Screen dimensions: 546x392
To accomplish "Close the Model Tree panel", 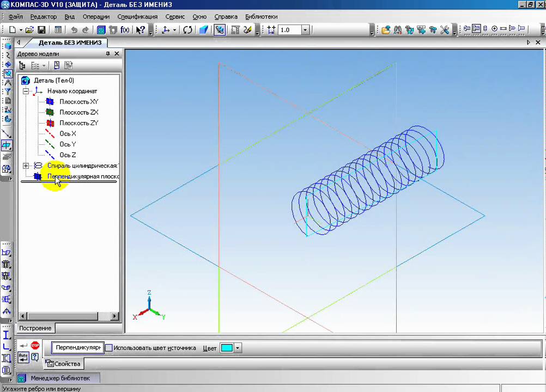I will click(117, 53).
